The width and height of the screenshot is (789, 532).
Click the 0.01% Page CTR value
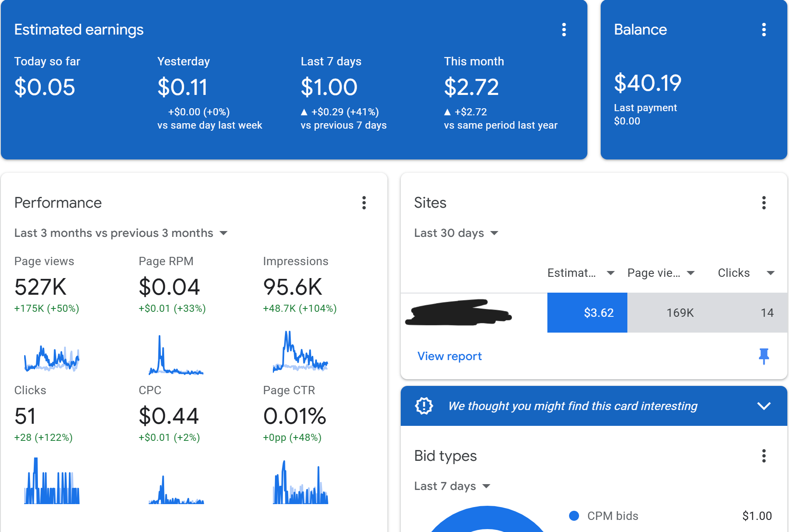[x=295, y=416]
